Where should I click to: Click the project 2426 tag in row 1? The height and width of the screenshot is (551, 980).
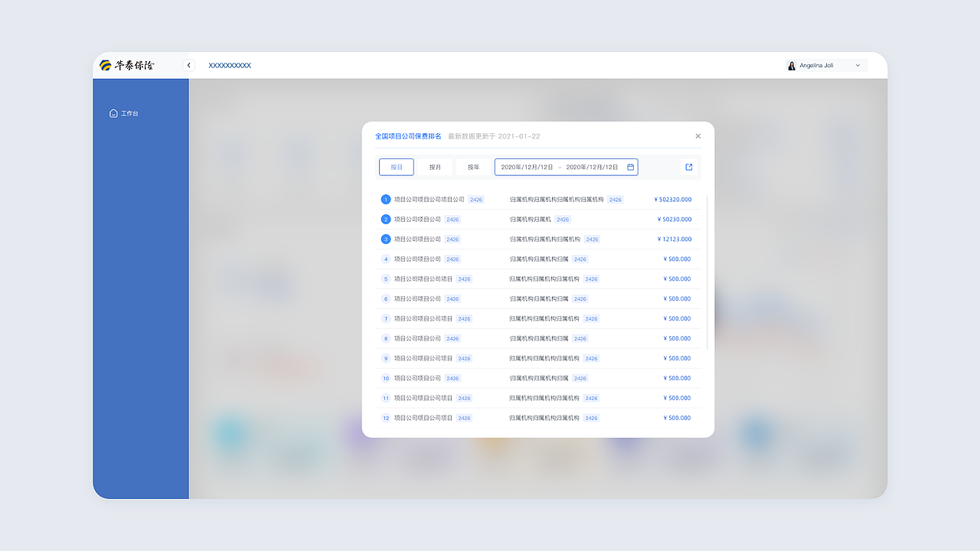tap(476, 200)
